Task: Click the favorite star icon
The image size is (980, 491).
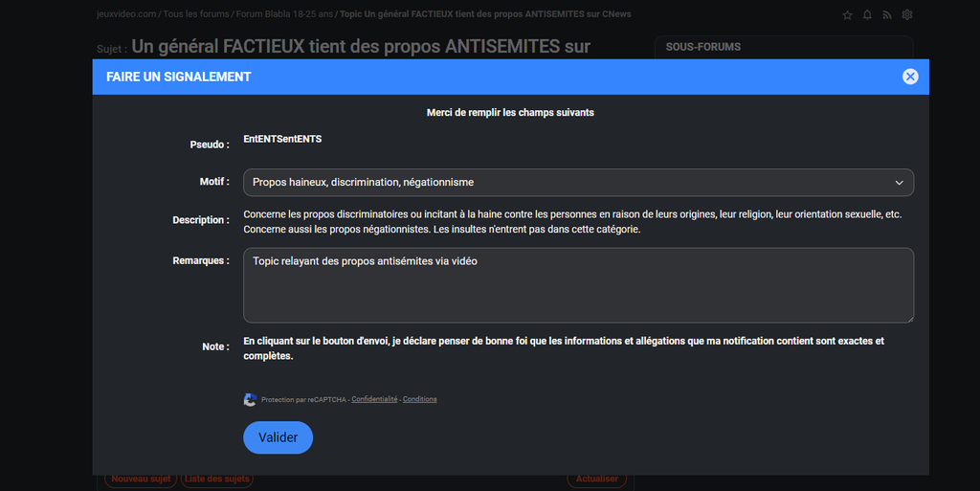Action: (x=847, y=15)
